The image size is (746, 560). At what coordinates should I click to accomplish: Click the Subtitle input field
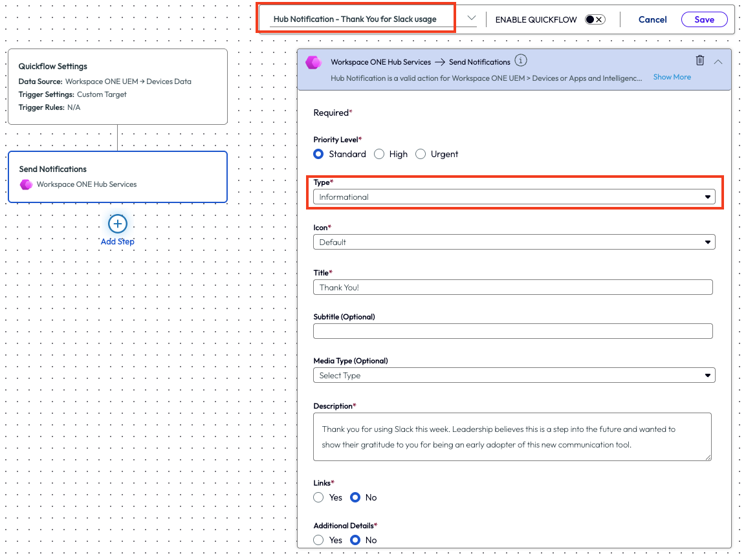pos(512,331)
